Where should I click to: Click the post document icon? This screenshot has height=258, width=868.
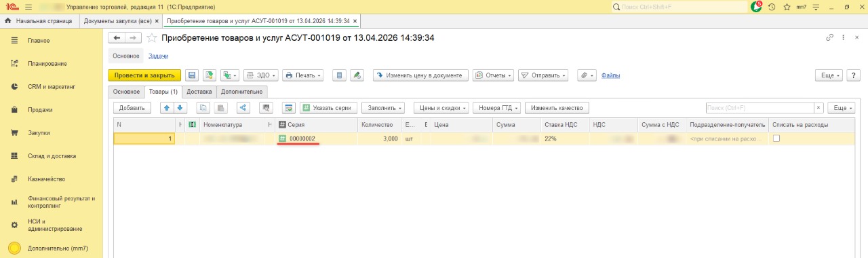[210, 75]
